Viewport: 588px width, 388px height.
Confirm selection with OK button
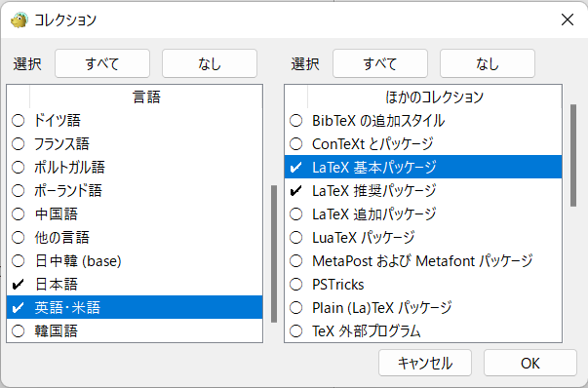[x=529, y=363]
